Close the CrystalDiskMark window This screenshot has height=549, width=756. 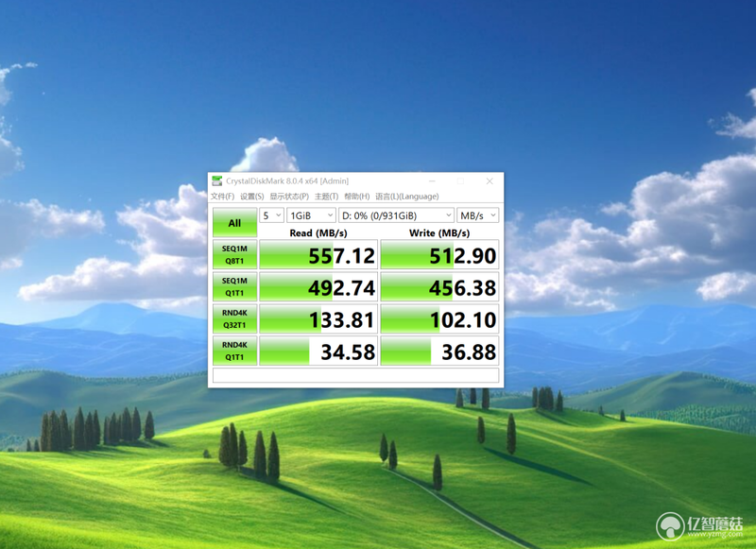(490, 181)
